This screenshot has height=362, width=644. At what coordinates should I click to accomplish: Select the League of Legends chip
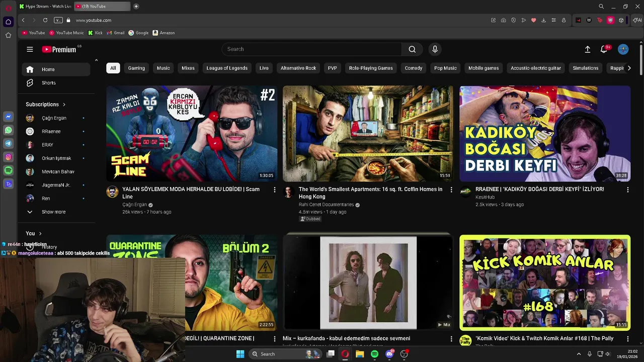[x=227, y=68]
